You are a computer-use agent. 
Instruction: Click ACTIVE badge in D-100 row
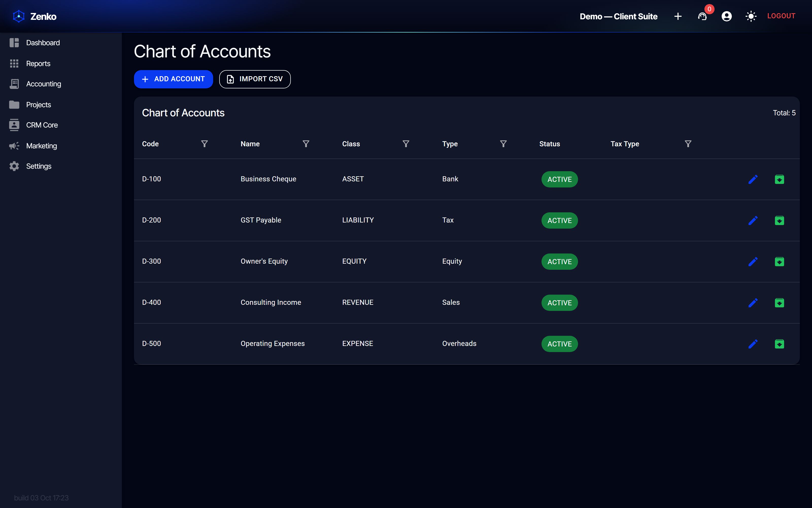pyautogui.click(x=559, y=179)
